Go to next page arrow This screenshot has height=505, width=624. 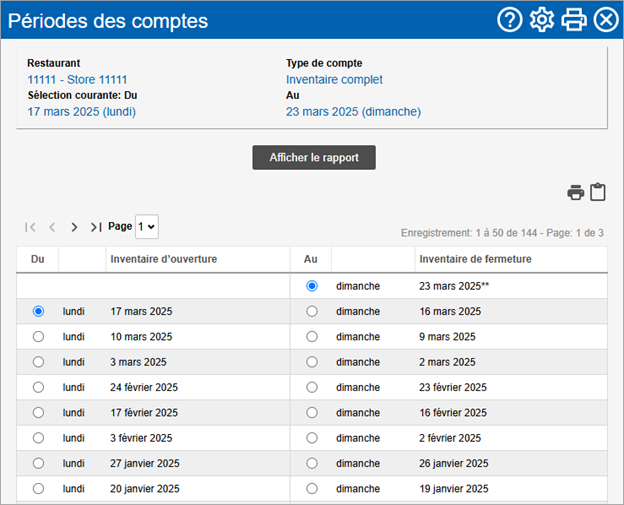(x=74, y=227)
